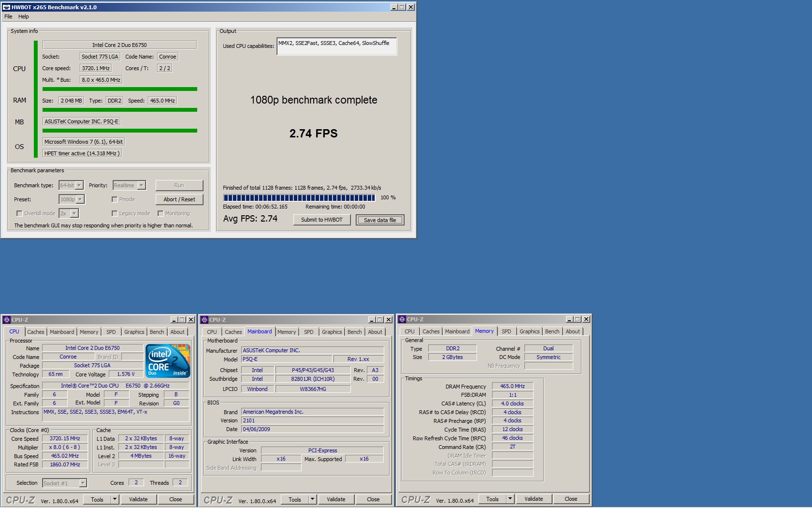
Task: Open Memory tab in first CPU-Z window
Action: [88, 332]
